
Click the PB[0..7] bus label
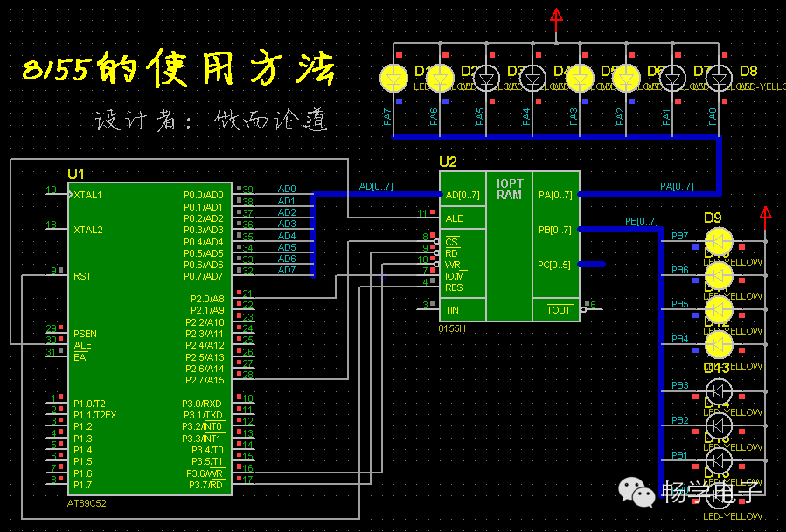[x=641, y=221]
